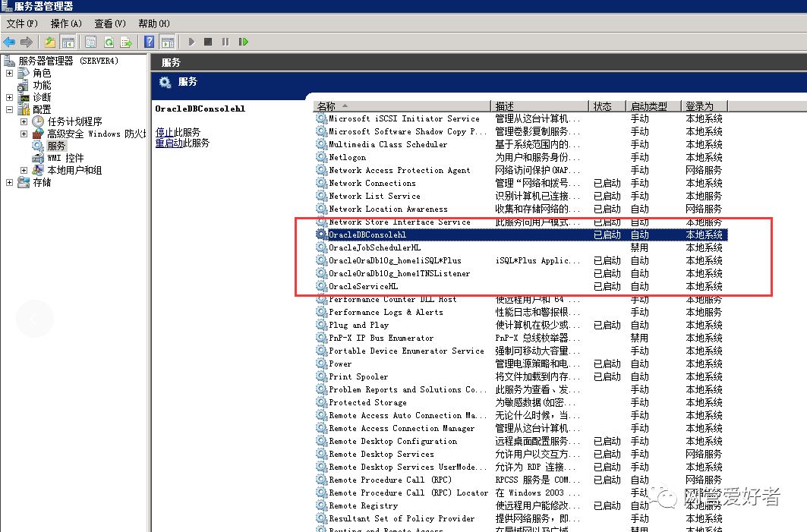This screenshot has width=807, height=532.
Task: Sort by the 启动类型 column header
Action: [x=653, y=106]
